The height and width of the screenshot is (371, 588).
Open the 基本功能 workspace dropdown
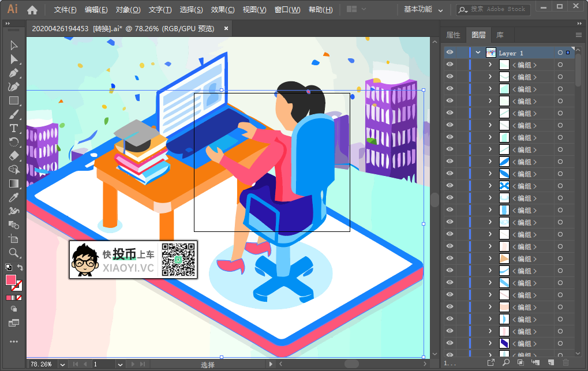424,10
